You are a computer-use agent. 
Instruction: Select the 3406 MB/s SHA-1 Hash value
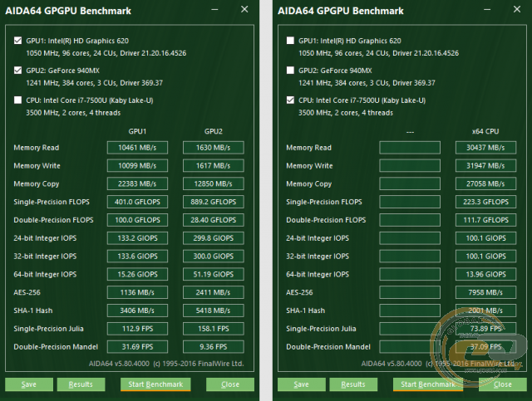pyautogui.click(x=137, y=311)
